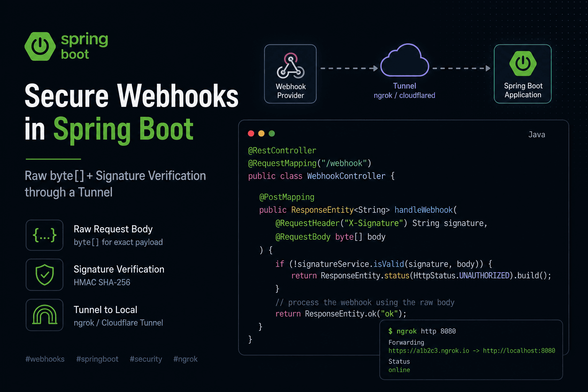Click the green dot in code window
Image resolution: width=588 pixels, height=392 pixels.
point(272,133)
